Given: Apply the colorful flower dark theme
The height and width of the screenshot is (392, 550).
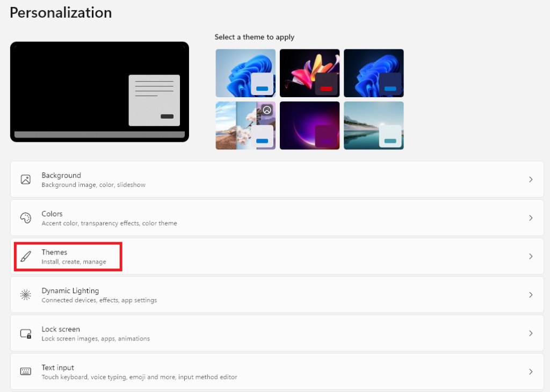Looking at the screenshot, I should click(x=310, y=73).
